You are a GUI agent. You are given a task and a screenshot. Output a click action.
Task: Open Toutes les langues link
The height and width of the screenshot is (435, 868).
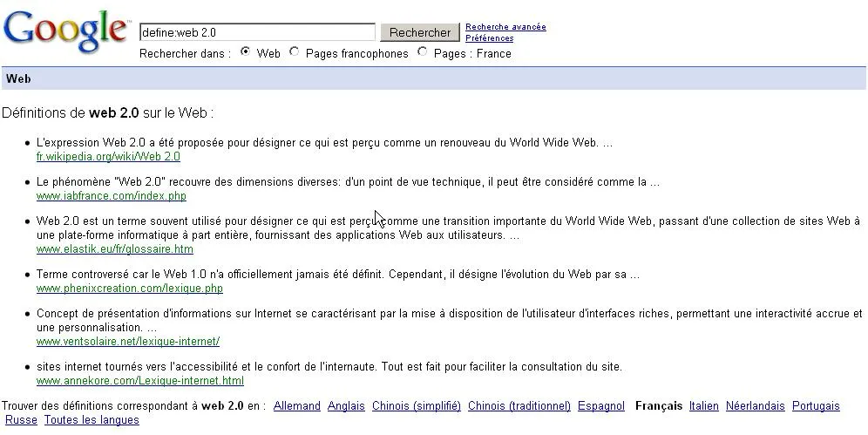pyautogui.click(x=92, y=419)
